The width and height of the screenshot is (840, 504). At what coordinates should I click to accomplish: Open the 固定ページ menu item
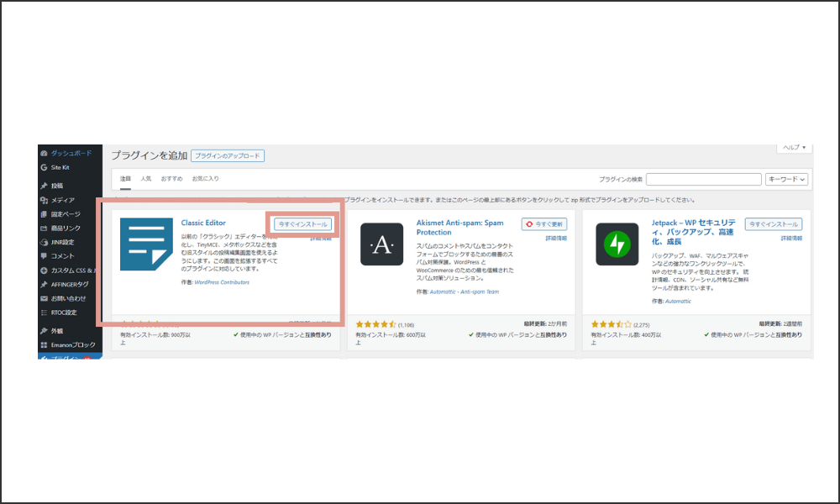pos(66,214)
